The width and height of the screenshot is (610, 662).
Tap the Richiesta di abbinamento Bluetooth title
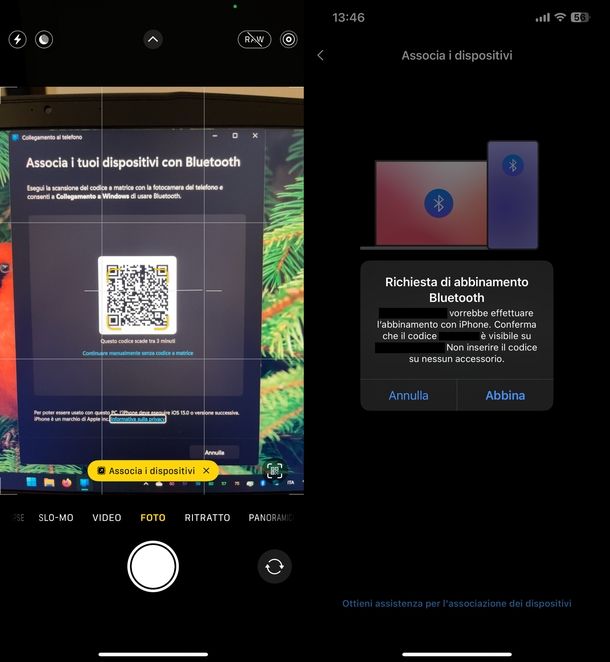click(457, 290)
